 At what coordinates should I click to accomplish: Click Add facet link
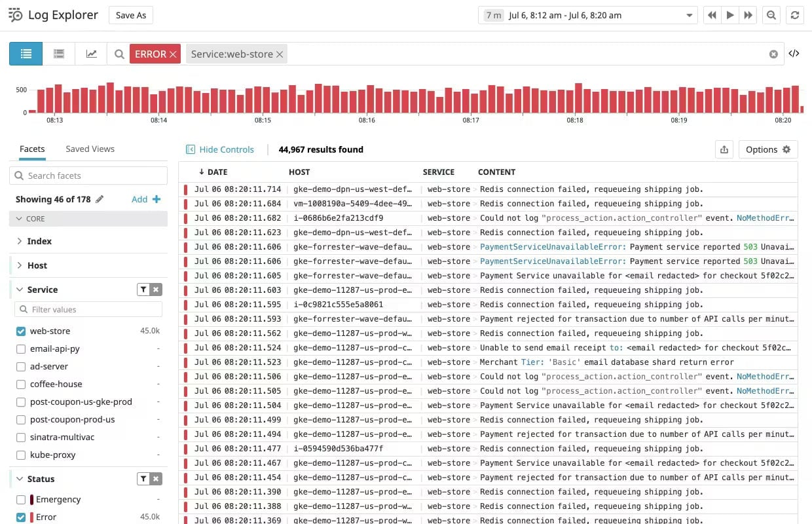pos(146,199)
